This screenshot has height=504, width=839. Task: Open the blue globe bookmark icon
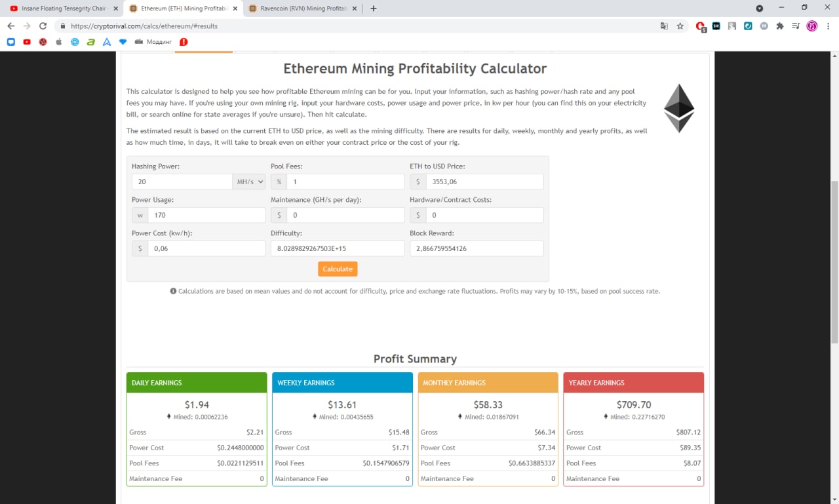(x=75, y=42)
